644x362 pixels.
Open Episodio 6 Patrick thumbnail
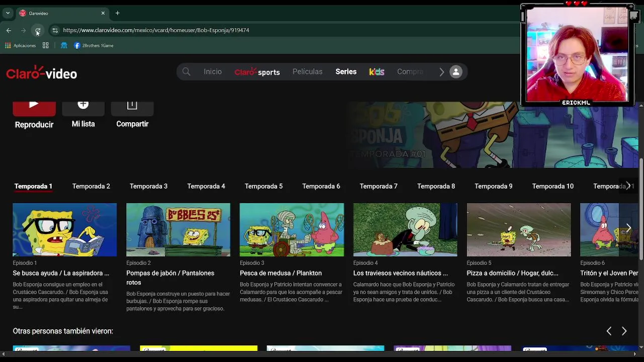click(609, 230)
